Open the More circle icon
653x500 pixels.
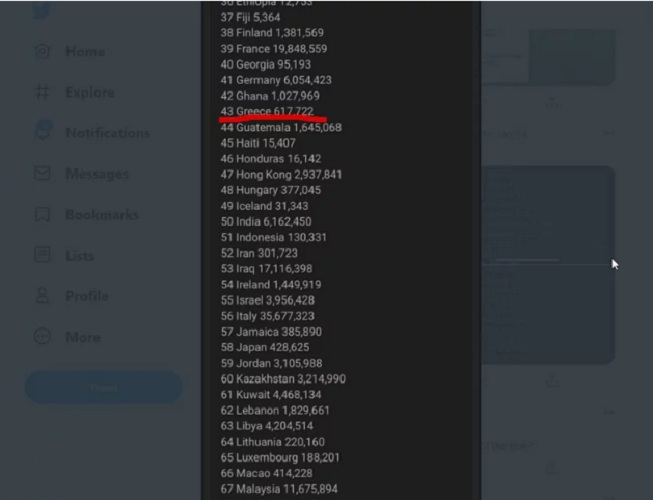click(42, 336)
